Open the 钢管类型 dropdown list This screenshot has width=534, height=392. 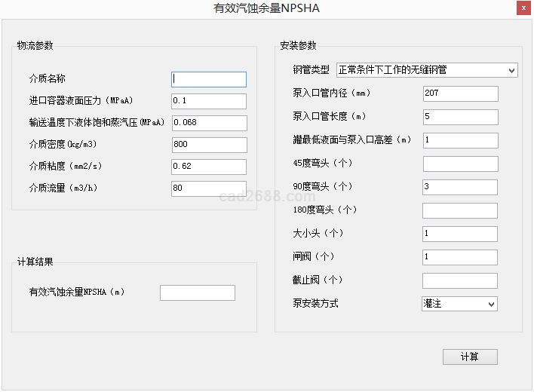click(x=427, y=70)
